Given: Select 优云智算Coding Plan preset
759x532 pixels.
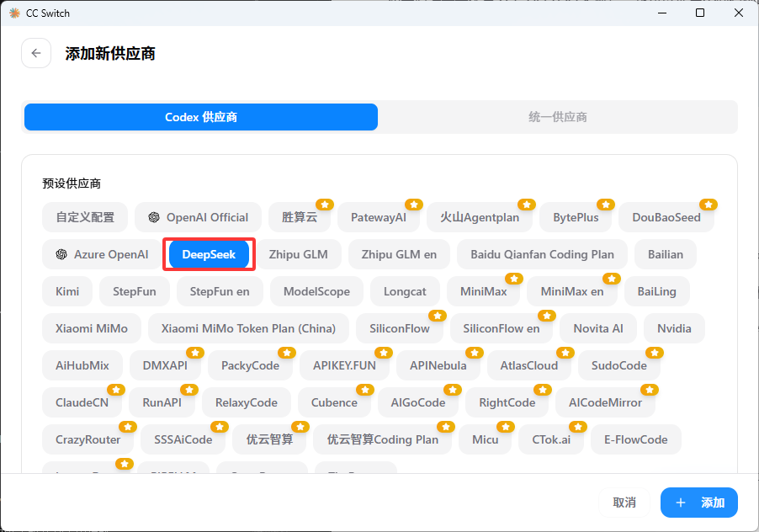Looking at the screenshot, I should [382, 439].
